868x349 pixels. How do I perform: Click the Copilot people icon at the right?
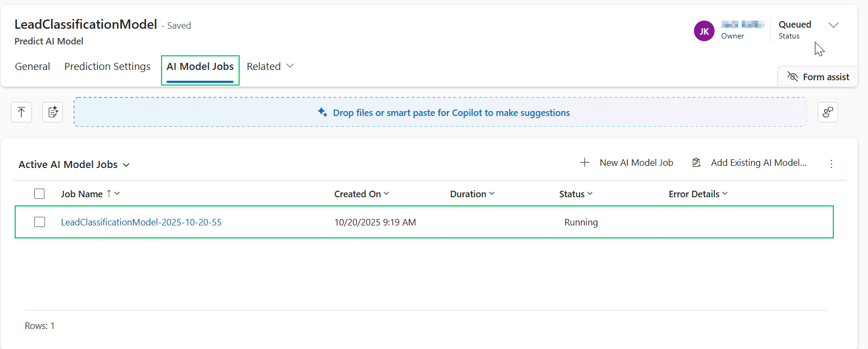(x=827, y=112)
